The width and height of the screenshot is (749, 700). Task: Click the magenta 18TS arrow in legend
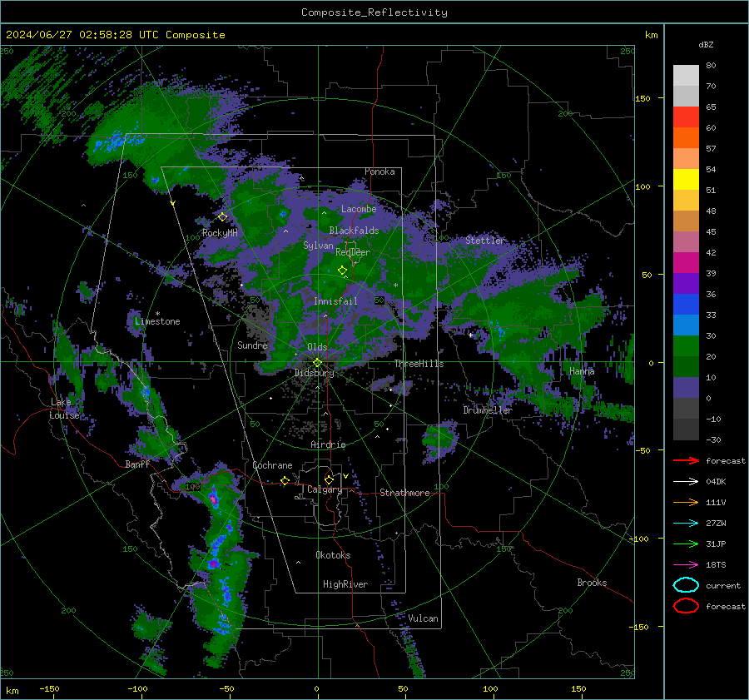tap(686, 565)
